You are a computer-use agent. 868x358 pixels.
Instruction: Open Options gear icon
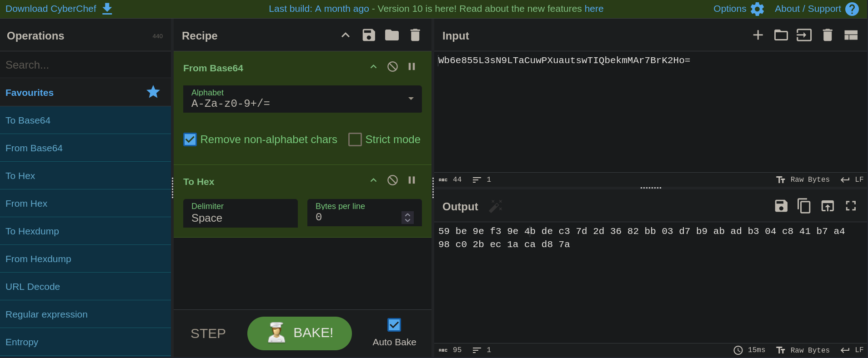pyautogui.click(x=757, y=9)
